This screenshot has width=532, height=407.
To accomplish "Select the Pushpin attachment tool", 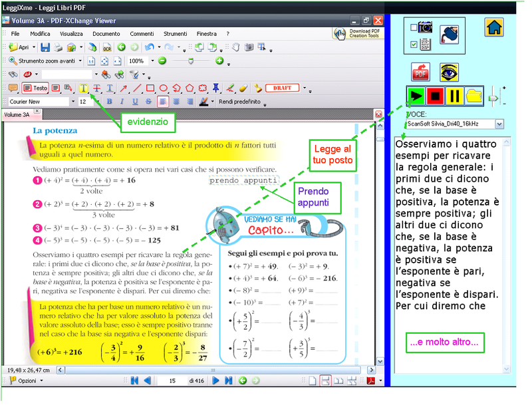I will pos(215,88).
